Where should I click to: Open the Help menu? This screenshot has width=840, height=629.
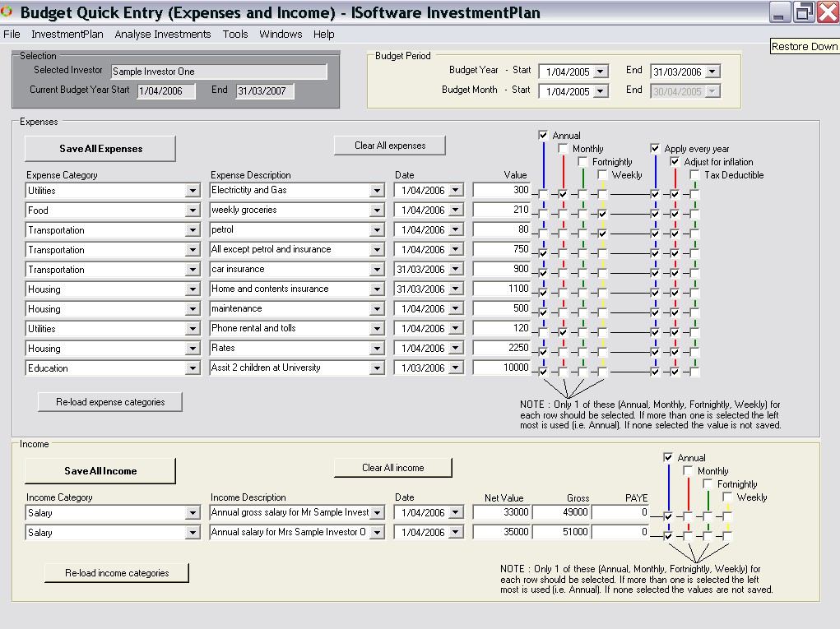323,35
